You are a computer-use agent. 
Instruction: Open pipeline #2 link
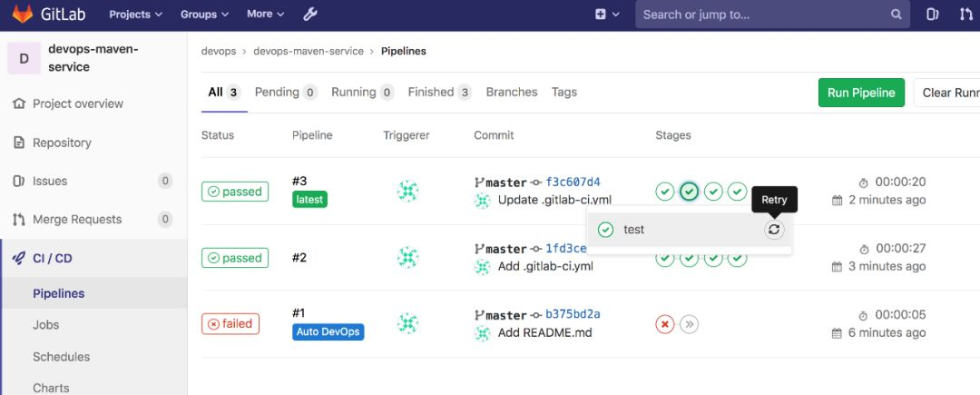(x=299, y=258)
